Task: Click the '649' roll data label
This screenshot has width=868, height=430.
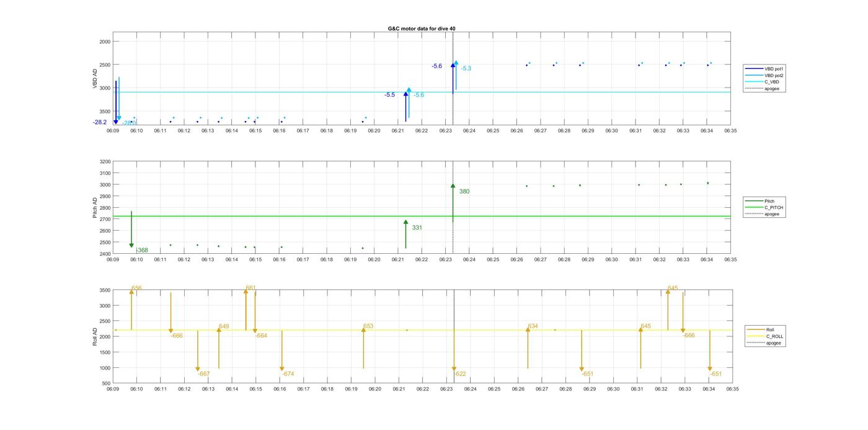Action: click(224, 326)
